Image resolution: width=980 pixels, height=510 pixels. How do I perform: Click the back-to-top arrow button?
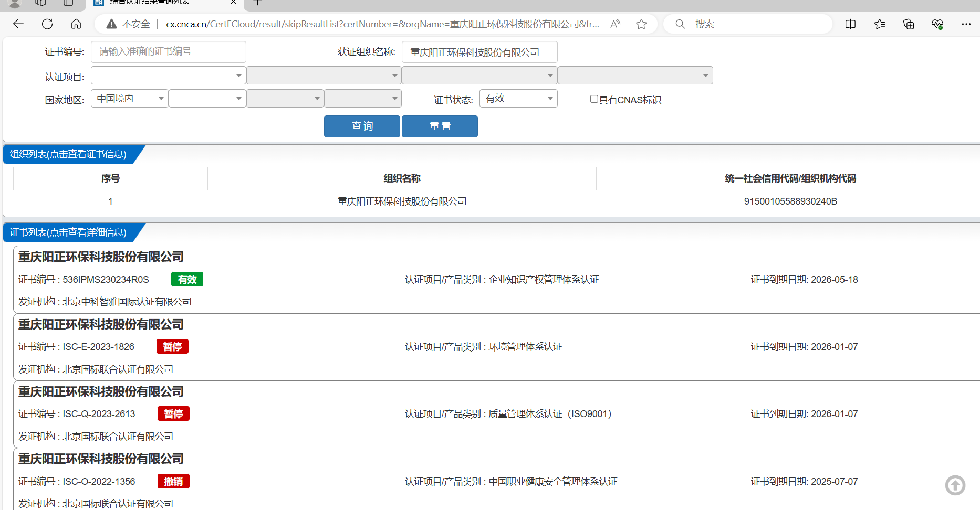tap(955, 485)
